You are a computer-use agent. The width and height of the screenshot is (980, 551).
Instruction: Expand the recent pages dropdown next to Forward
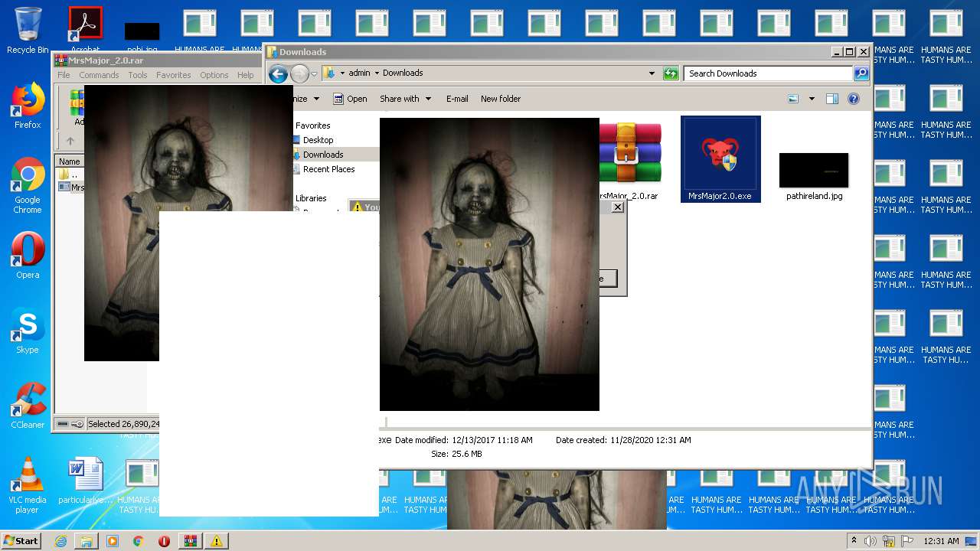[314, 73]
